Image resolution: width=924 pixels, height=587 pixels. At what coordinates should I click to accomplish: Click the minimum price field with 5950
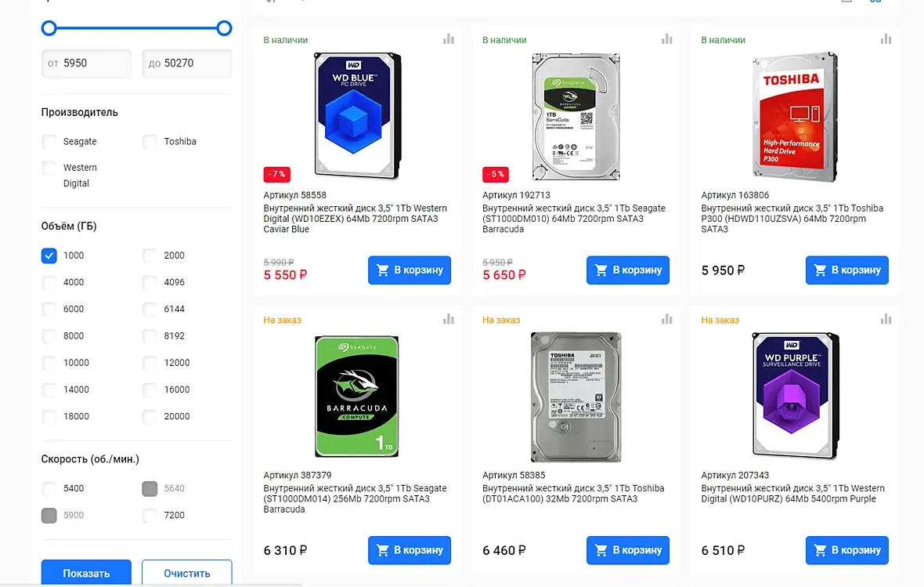tap(86, 63)
